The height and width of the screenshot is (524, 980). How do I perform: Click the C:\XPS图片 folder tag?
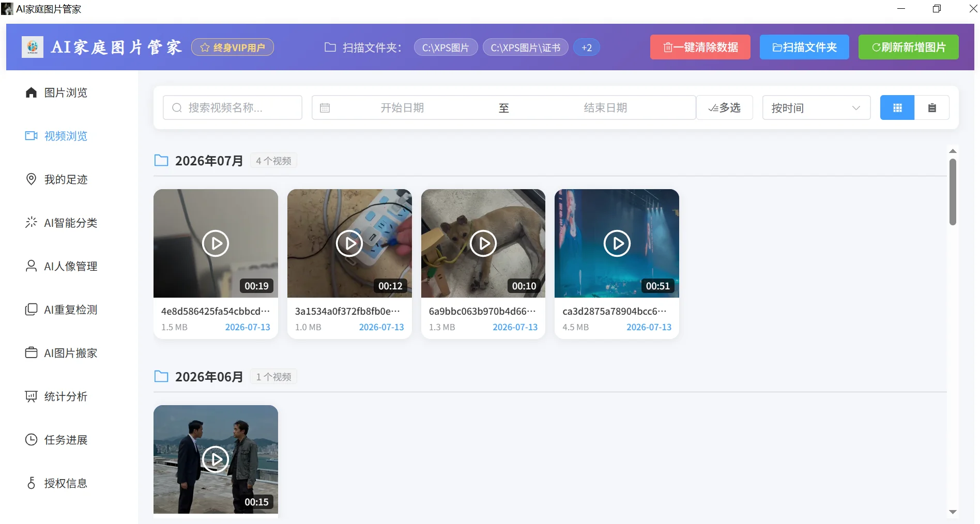tap(446, 48)
